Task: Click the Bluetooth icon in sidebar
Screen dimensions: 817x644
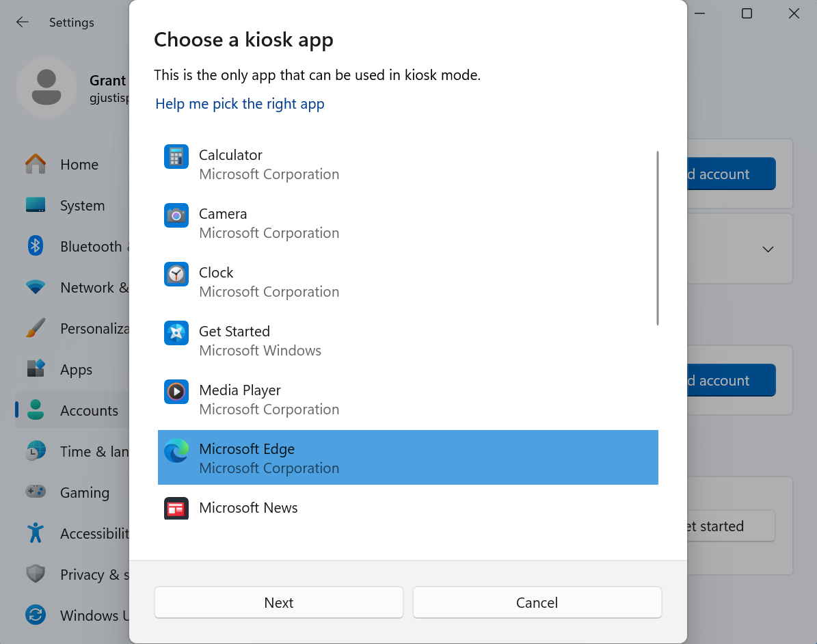Action: 36,246
